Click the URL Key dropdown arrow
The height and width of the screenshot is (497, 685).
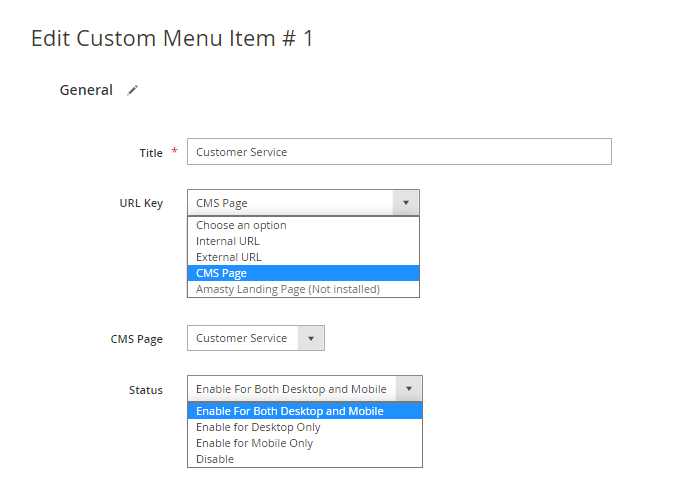coord(406,203)
